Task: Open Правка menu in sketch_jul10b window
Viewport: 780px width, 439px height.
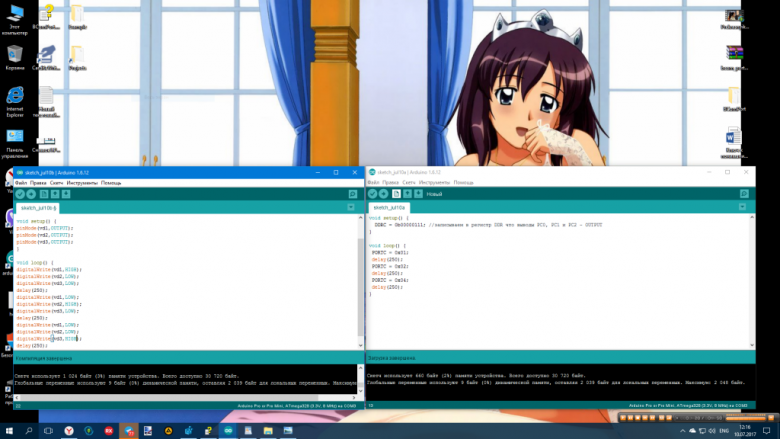Action: tap(38, 183)
